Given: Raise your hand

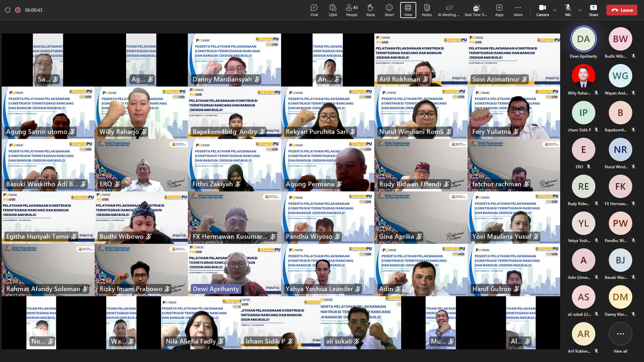Looking at the screenshot, I should [370, 10].
